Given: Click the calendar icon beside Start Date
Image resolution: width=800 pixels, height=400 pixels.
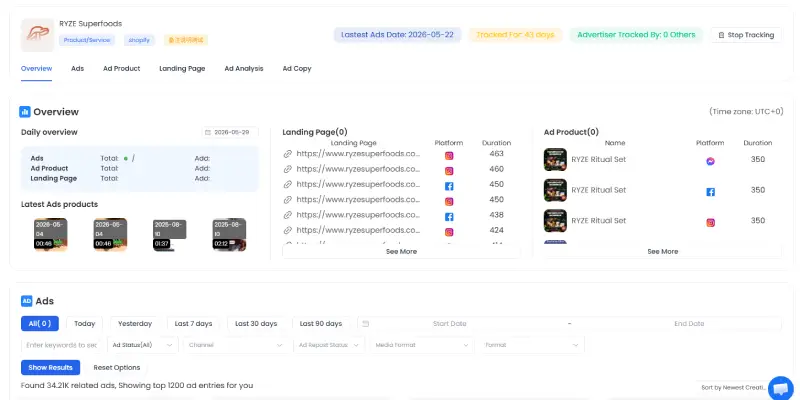Looking at the screenshot, I should (x=365, y=323).
